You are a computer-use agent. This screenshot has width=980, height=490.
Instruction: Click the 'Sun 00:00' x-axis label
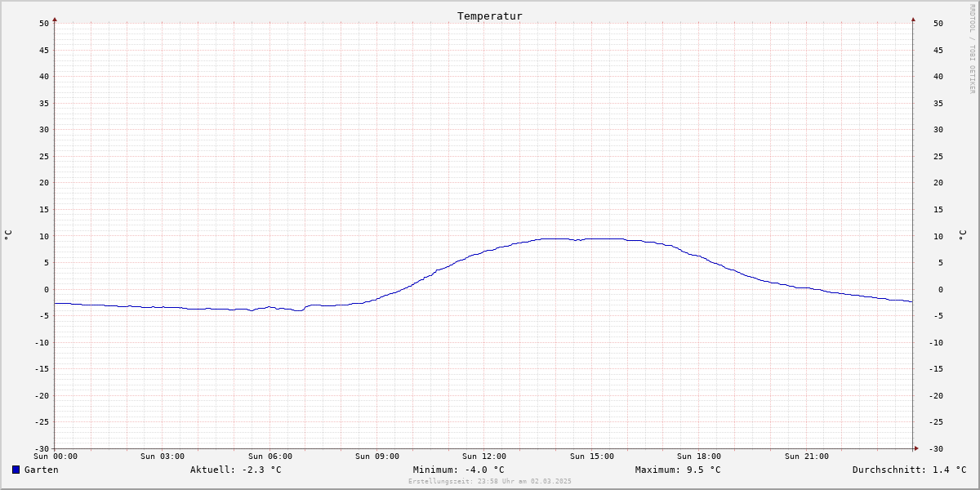(56, 457)
